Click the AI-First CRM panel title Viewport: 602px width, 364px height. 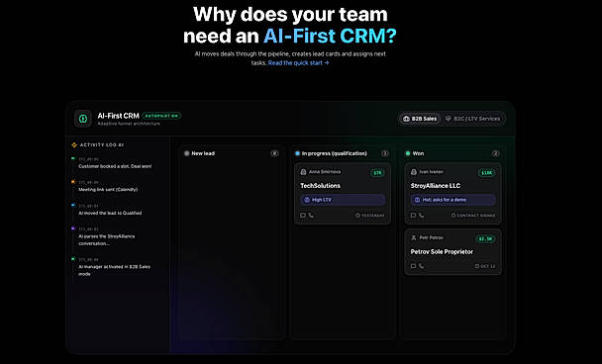pyautogui.click(x=118, y=116)
